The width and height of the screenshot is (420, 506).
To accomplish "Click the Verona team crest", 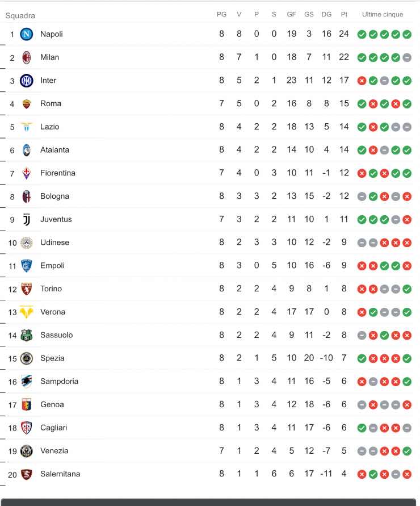I will click(27, 312).
